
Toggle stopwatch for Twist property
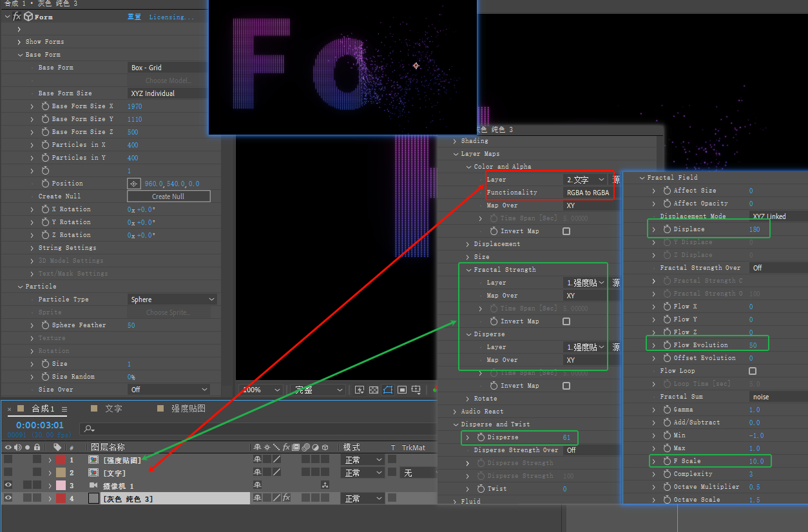[x=481, y=489]
